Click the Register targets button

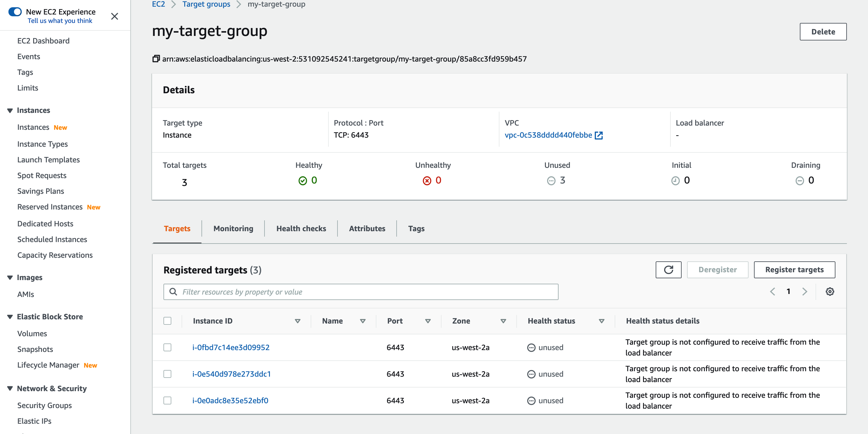[794, 270]
